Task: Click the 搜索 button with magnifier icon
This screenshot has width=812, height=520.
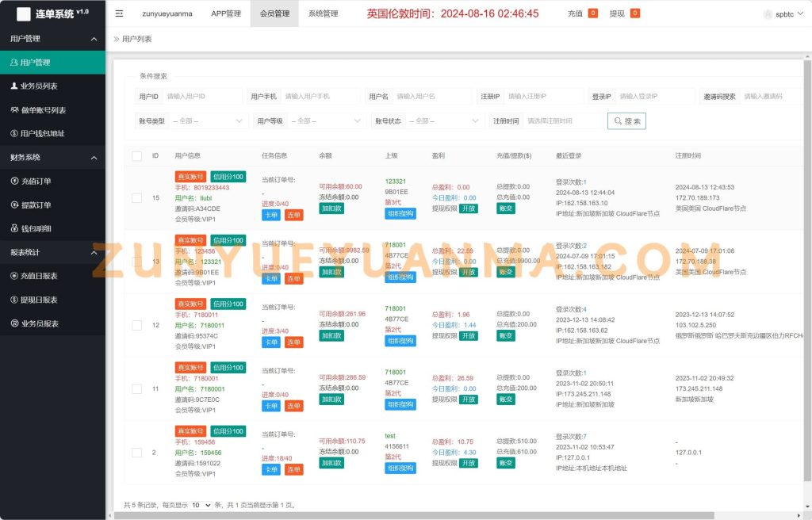Action: click(626, 121)
